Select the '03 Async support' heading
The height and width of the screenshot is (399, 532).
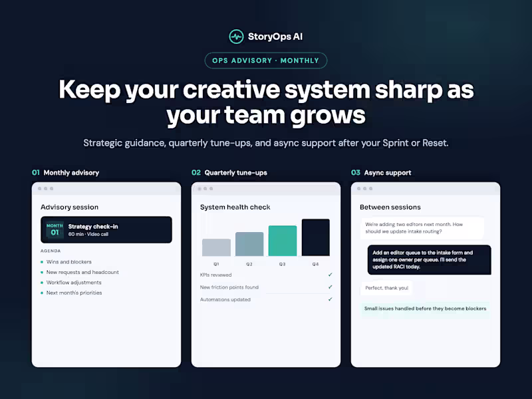point(381,173)
